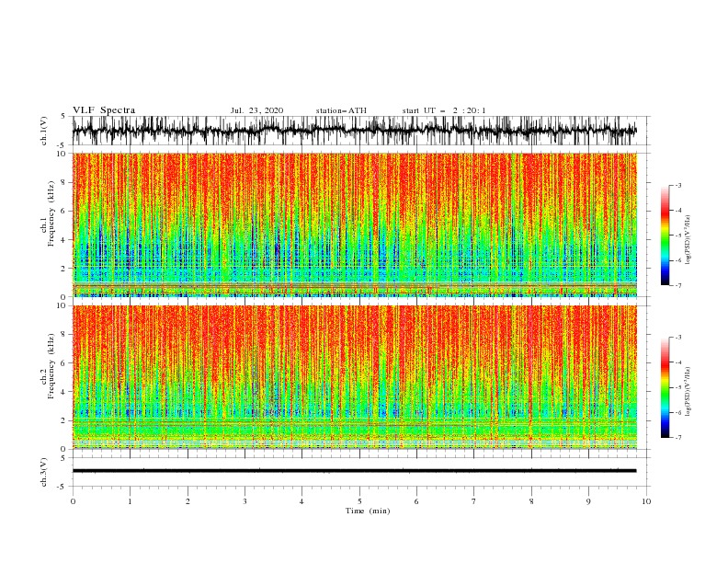Image resolution: width=728 pixels, height=563 pixels.
Task: Click time axis tick label '2'
Action: (x=188, y=501)
